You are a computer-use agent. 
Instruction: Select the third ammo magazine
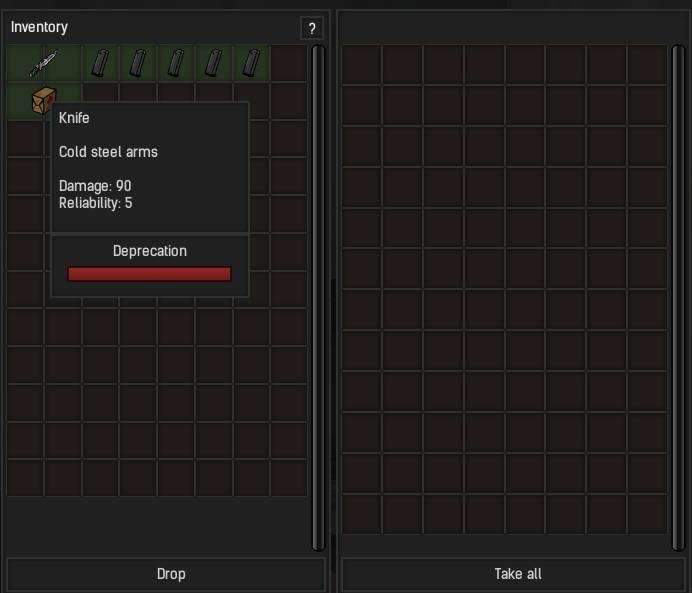pyautogui.click(x=176, y=63)
